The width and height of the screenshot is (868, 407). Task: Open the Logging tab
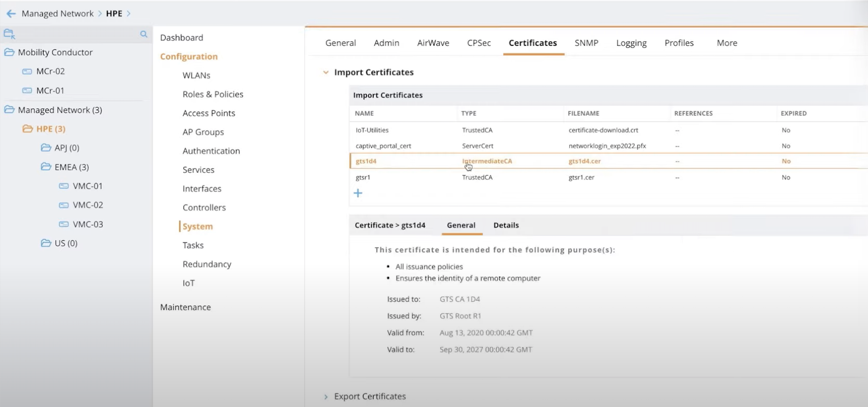click(x=631, y=43)
